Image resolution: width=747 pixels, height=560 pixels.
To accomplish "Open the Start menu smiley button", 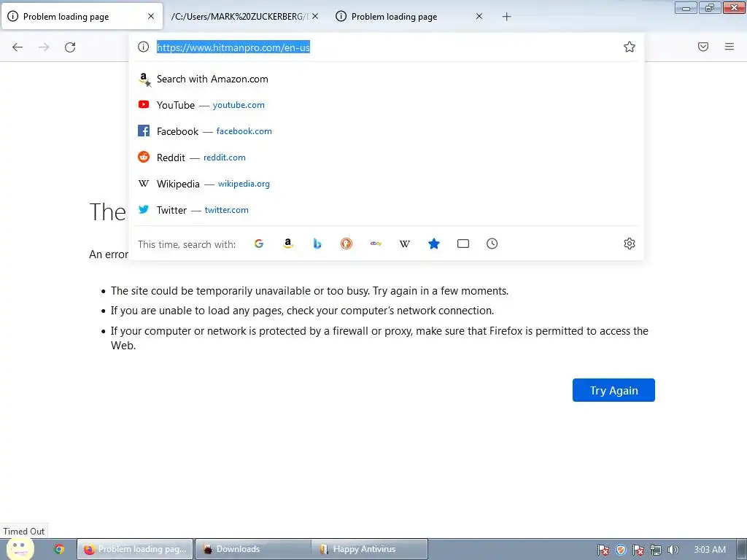I will 20,548.
